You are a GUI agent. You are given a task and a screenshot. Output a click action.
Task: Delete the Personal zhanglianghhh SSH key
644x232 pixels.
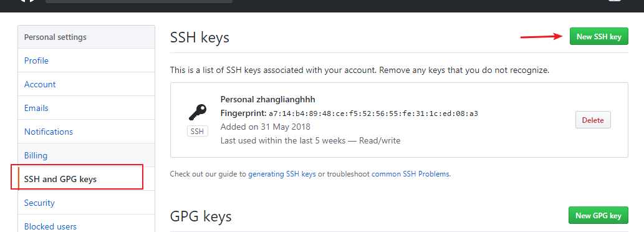click(593, 120)
